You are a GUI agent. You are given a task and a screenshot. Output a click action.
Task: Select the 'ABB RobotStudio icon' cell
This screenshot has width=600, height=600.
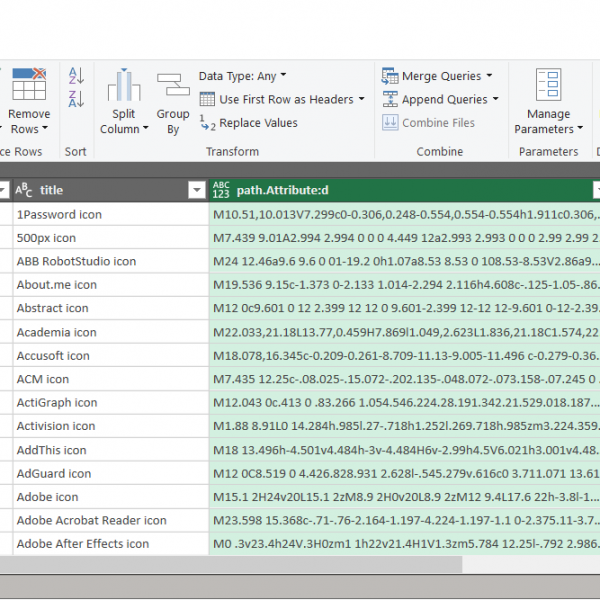111,261
